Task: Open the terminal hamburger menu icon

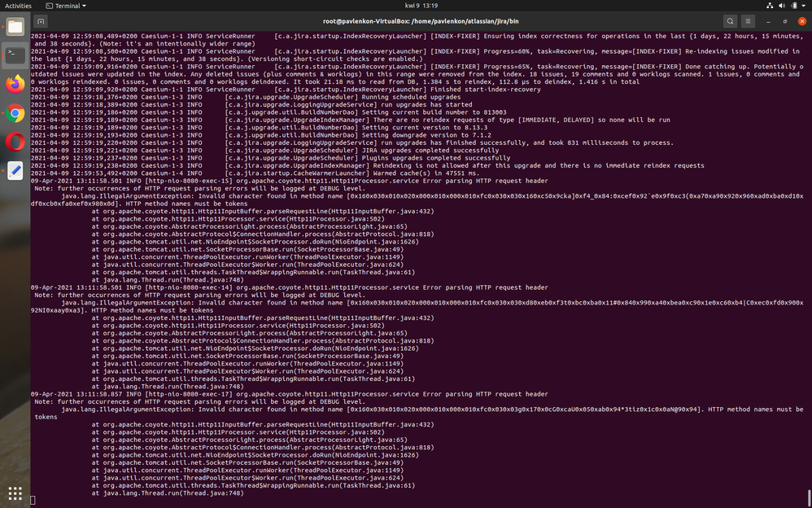Action: coord(748,21)
